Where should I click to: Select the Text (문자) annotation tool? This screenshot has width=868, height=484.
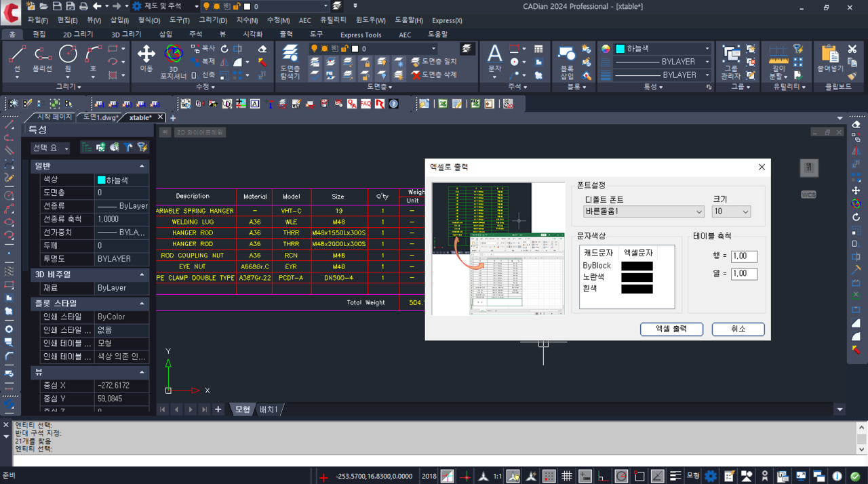click(495, 56)
